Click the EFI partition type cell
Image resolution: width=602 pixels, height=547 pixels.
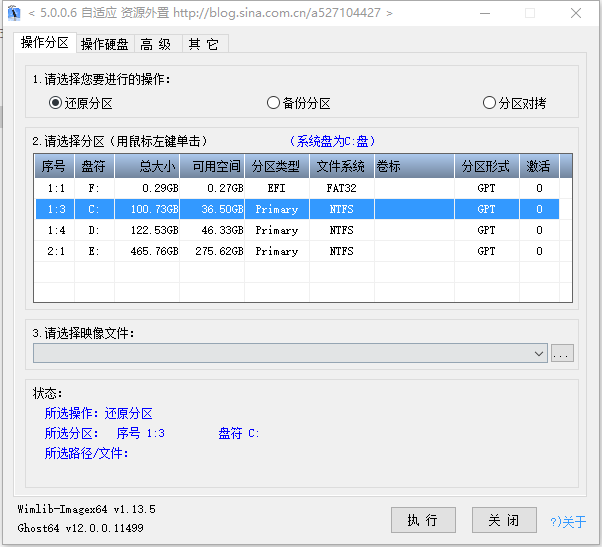[277, 188]
